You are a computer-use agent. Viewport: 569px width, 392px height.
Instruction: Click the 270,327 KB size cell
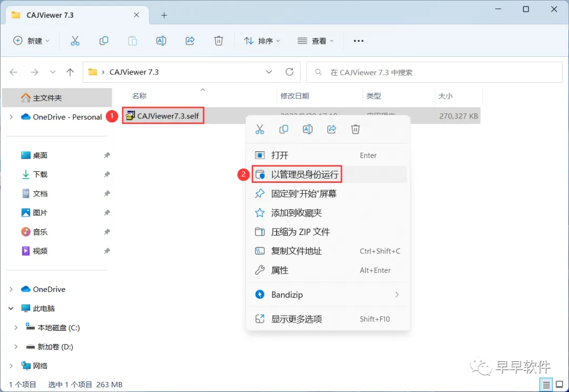coord(458,116)
